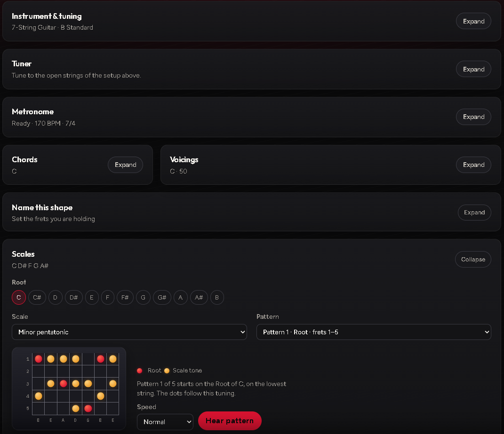Image resolution: width=504 pixels, height=434 pixels.
Task: Collapse the Scales section
Action: point(473,259)
